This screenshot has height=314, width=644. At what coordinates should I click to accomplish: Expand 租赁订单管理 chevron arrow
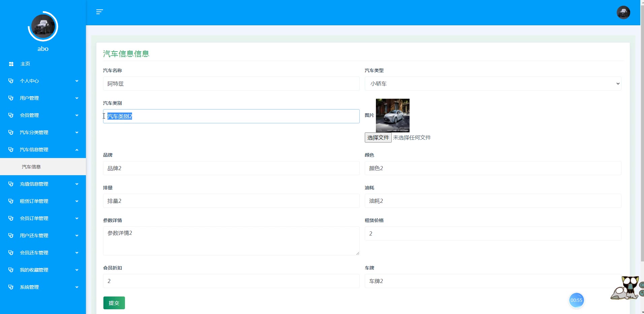[x=77, y=201]
